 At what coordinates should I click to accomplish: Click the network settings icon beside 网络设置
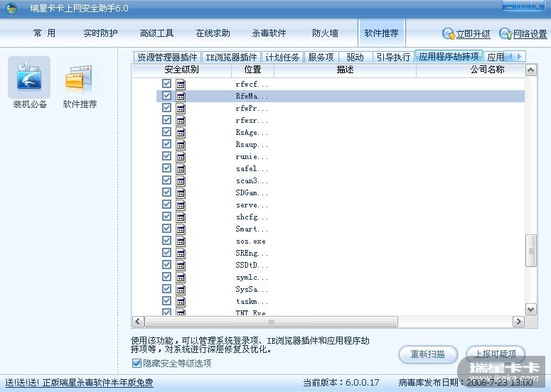point(505,33)
